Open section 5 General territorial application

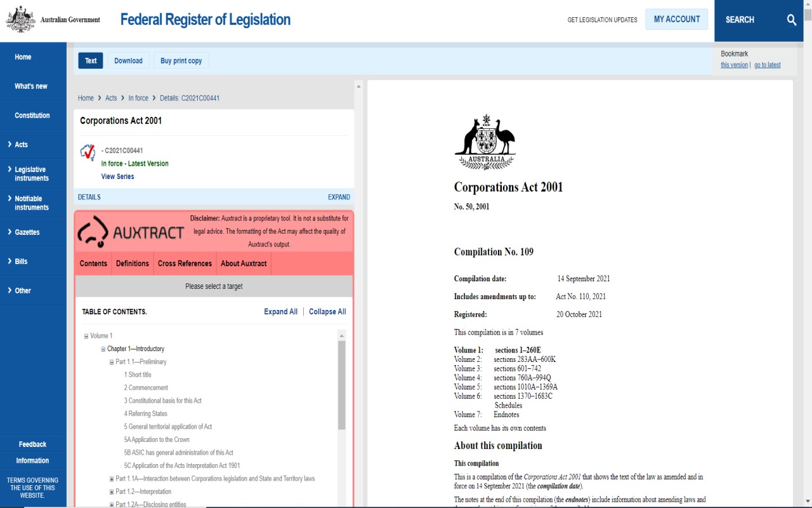coord(168,427)
